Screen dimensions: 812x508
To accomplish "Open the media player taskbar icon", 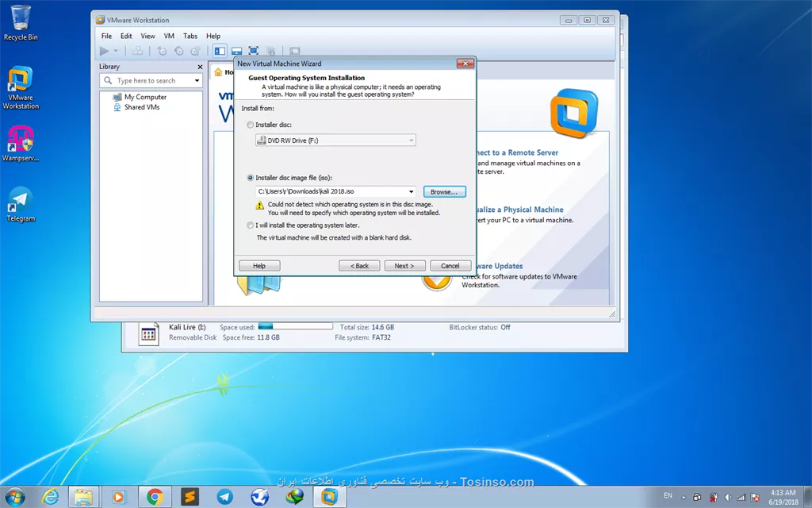I will pyautogui.click(x=119, y=497).
